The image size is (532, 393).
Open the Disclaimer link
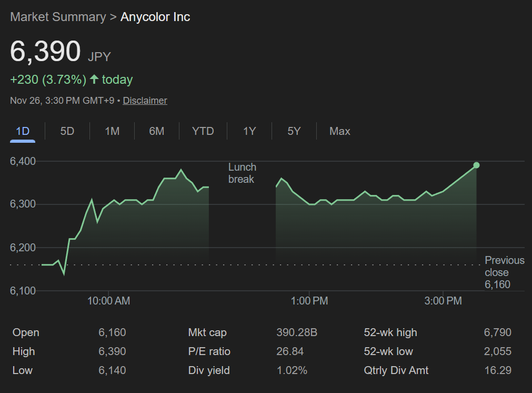point(145,101)
